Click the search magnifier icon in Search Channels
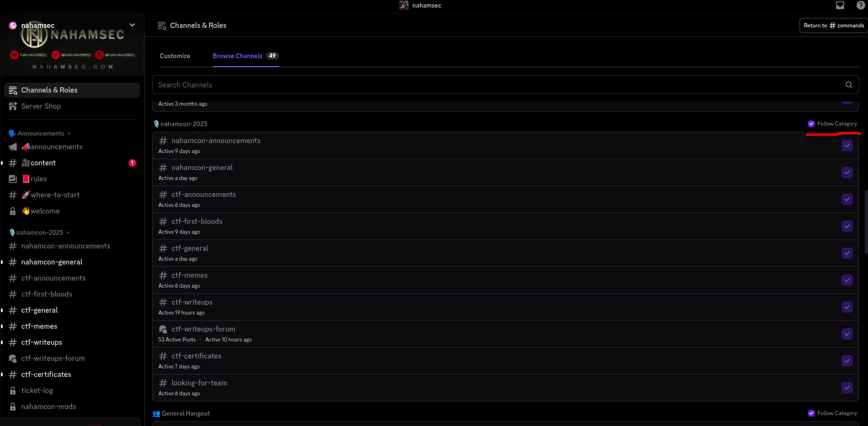868x426 pixels. click(849, 85)
